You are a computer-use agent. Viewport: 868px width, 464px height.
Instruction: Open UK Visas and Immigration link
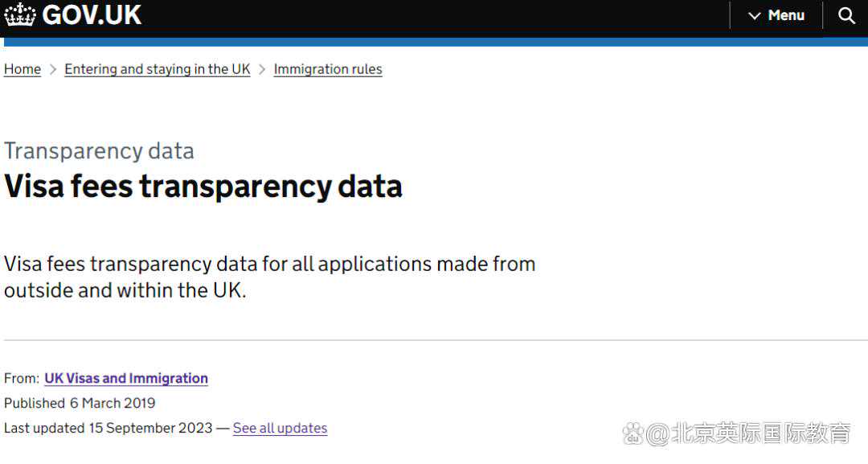point(126,378)
